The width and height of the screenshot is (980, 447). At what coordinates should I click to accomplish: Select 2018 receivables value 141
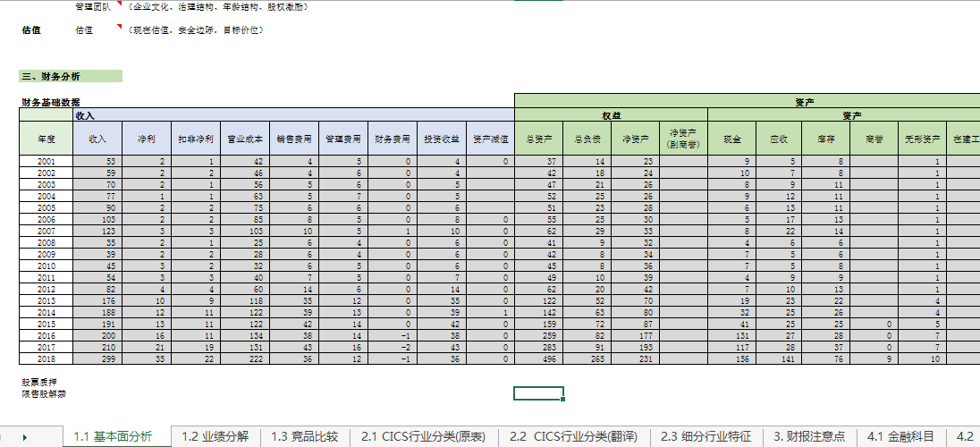pos(779,358)
